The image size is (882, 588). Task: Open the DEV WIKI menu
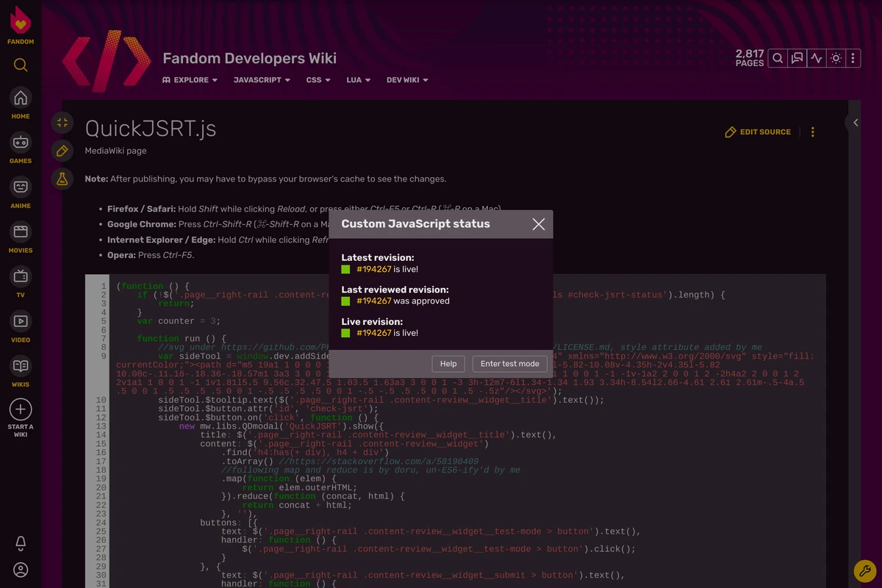406,79
